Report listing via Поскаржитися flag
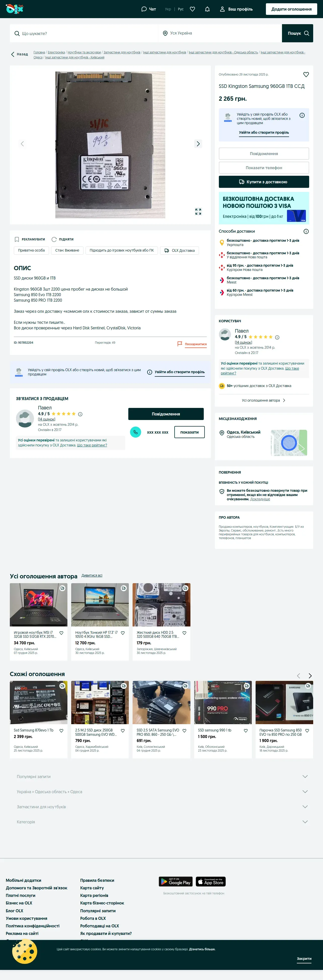 192,344
